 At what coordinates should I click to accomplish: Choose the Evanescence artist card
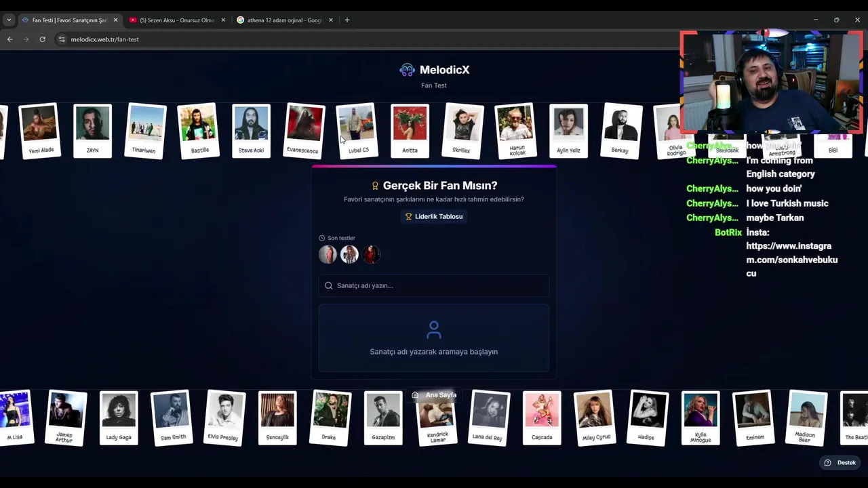304,131
